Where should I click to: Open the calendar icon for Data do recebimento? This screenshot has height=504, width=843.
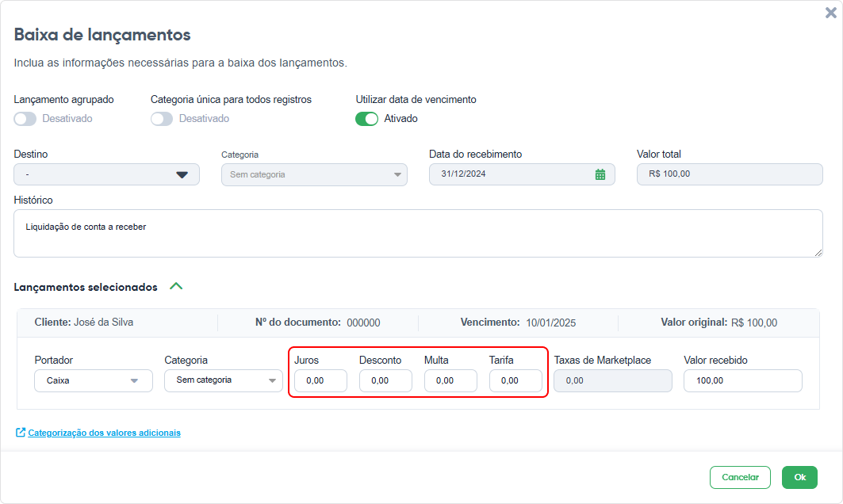coord(600,174)
